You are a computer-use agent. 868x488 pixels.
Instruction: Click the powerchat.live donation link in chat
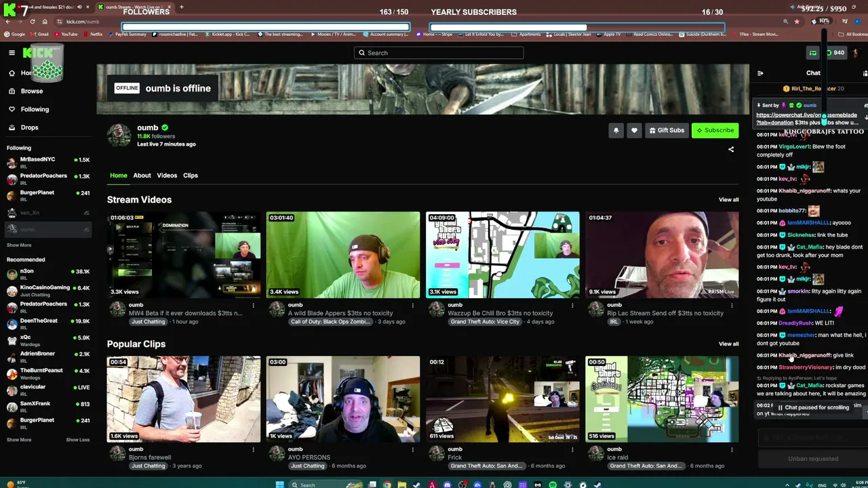point(807,119)
